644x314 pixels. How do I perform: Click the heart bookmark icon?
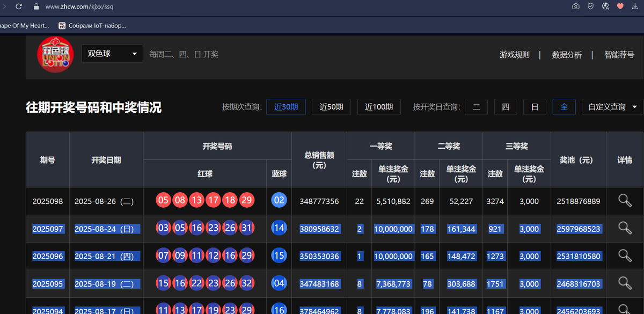620,6
